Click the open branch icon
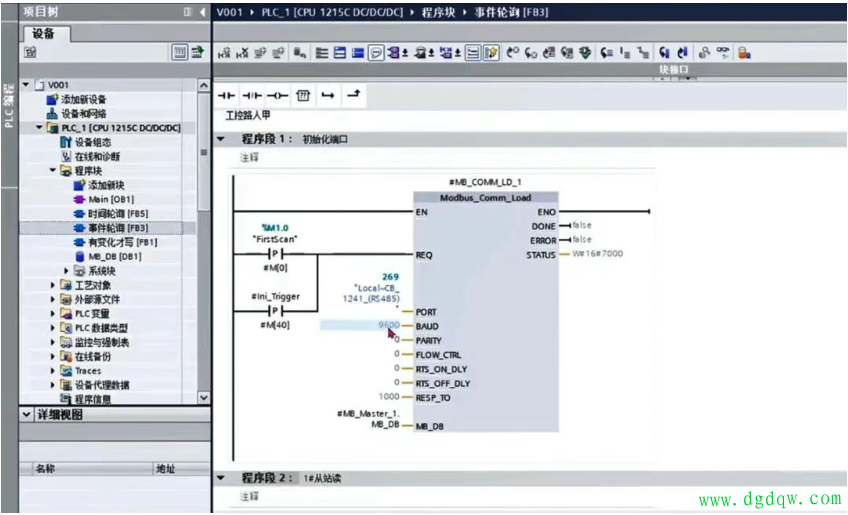This screenshot has height=515, width=848. (328, 95)
